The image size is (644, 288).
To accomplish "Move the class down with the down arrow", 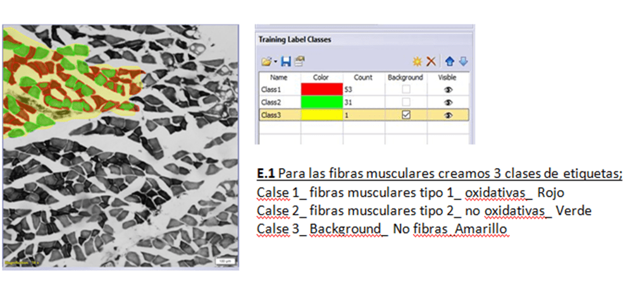I will (x=463, y=61).
